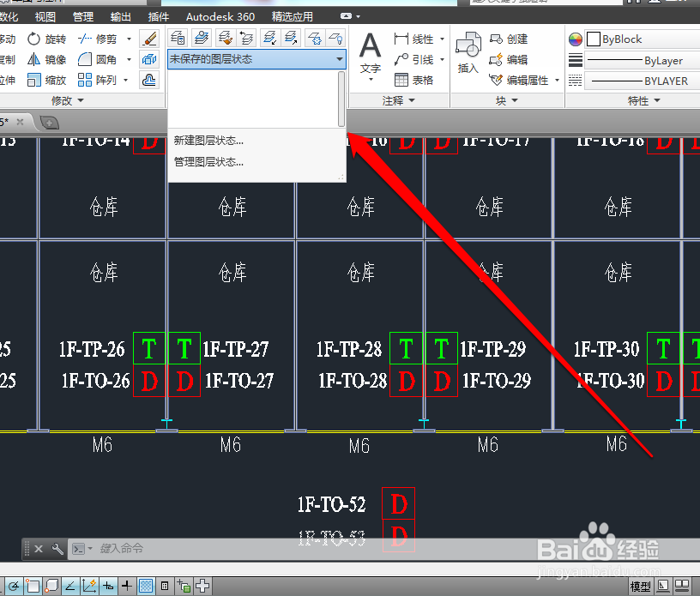Open the Autodesk 360 ribbon tab
The image size is (700, 596).
(220, 17)
